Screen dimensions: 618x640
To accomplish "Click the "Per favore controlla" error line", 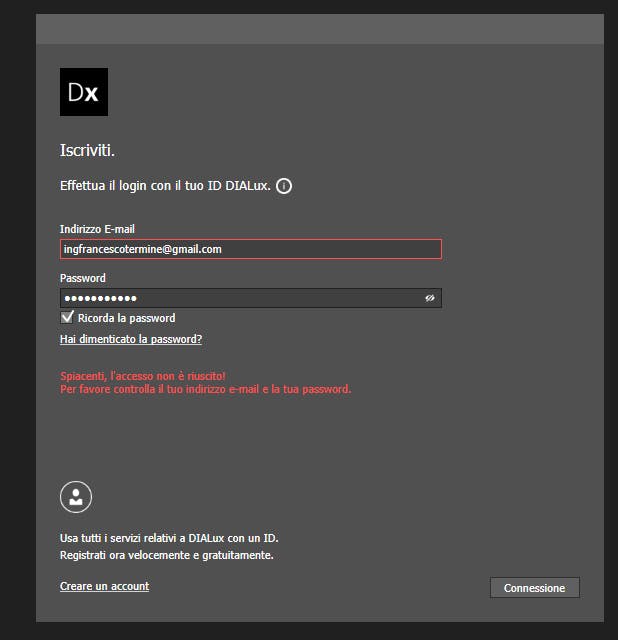I will coord(205,389).
